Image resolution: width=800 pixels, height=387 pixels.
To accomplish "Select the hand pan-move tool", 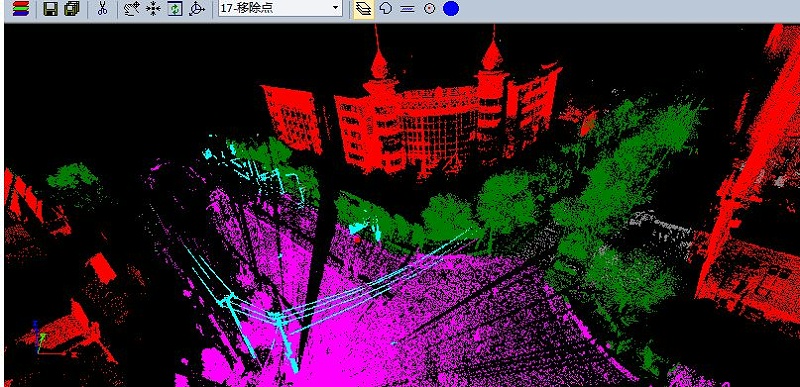I will pyautogui.click(x=132, y=9).
